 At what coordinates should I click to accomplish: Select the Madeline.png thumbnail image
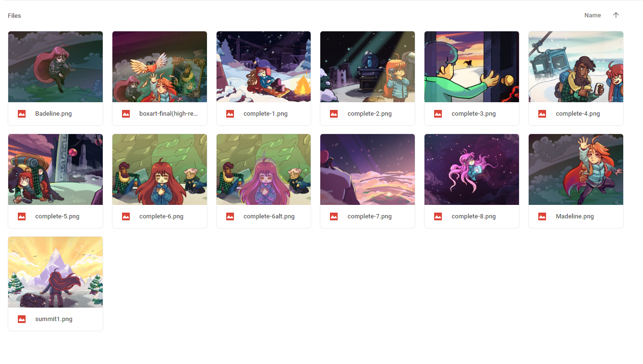576,170
